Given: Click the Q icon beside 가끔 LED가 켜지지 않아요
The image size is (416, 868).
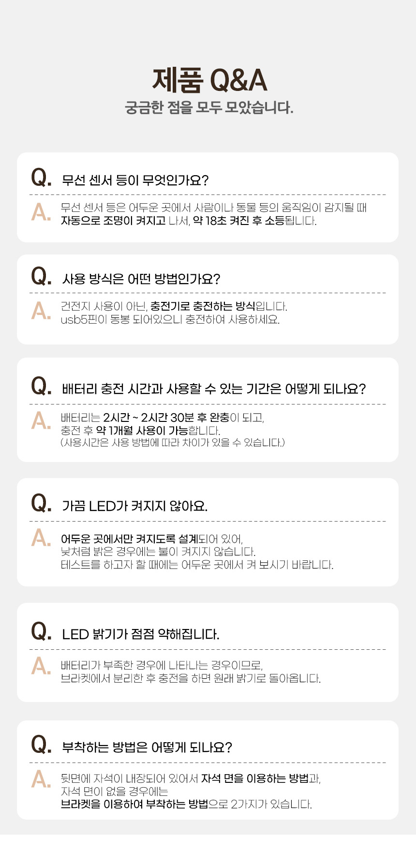Looking at the screenshot, I should (41, 503).
